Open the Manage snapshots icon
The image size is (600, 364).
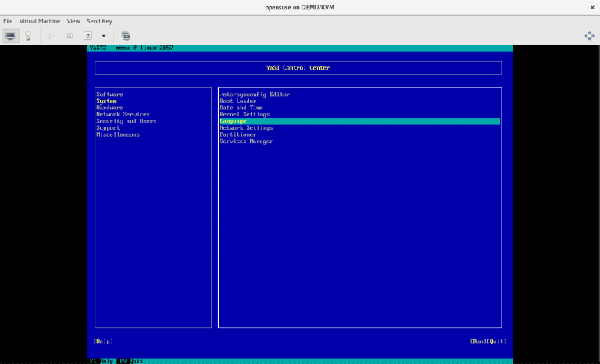coord(126,36)
